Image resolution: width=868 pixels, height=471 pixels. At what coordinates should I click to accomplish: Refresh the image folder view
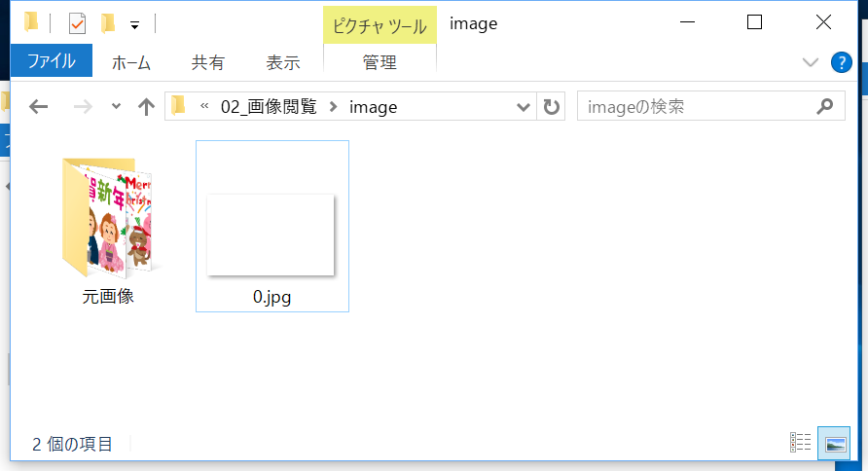pos(552,107)
